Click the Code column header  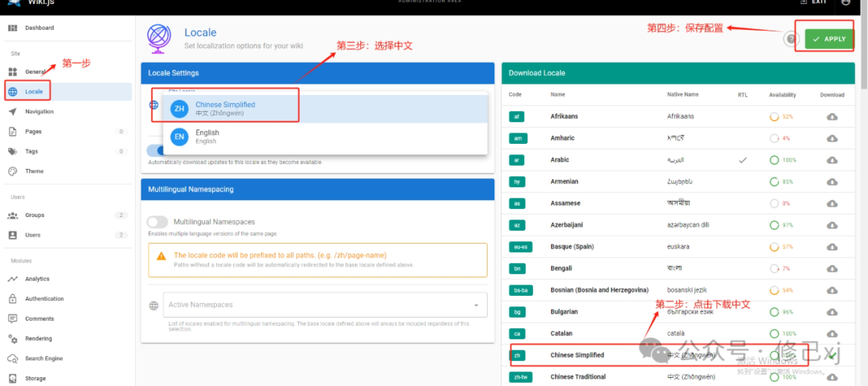(515, 95)
